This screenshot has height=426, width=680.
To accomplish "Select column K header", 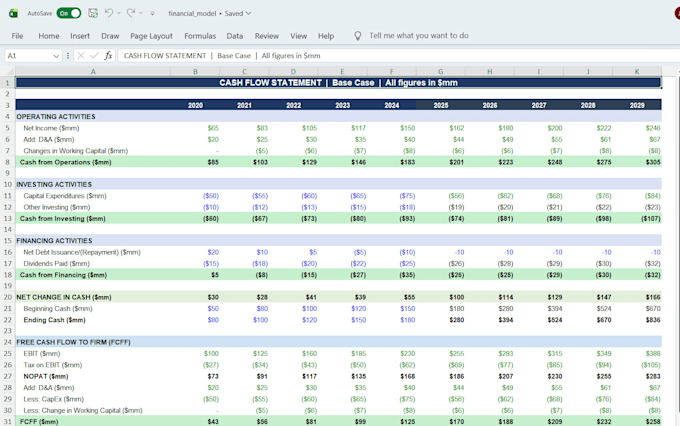I will coord(637,72).
